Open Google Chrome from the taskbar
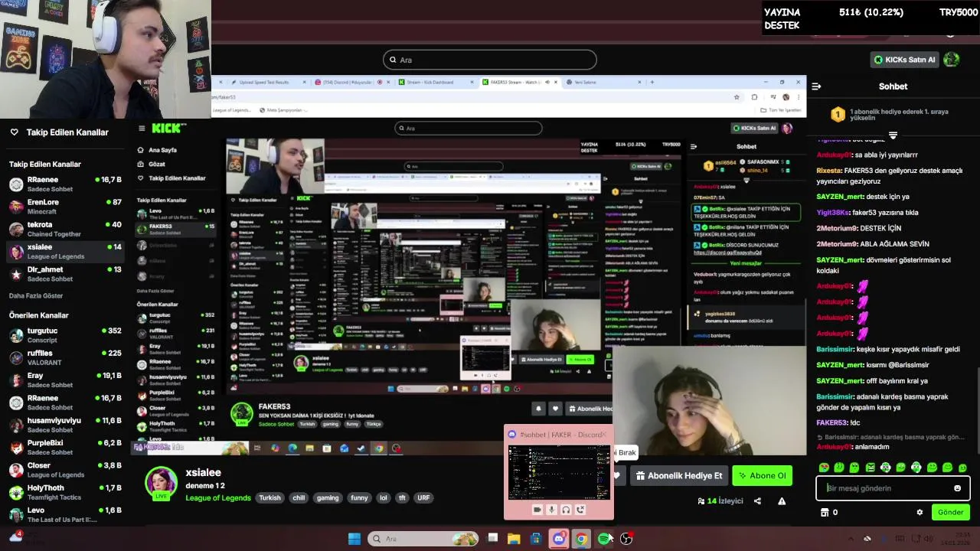The width and height of the screenshot is (980, 551). tap(581, 539)
